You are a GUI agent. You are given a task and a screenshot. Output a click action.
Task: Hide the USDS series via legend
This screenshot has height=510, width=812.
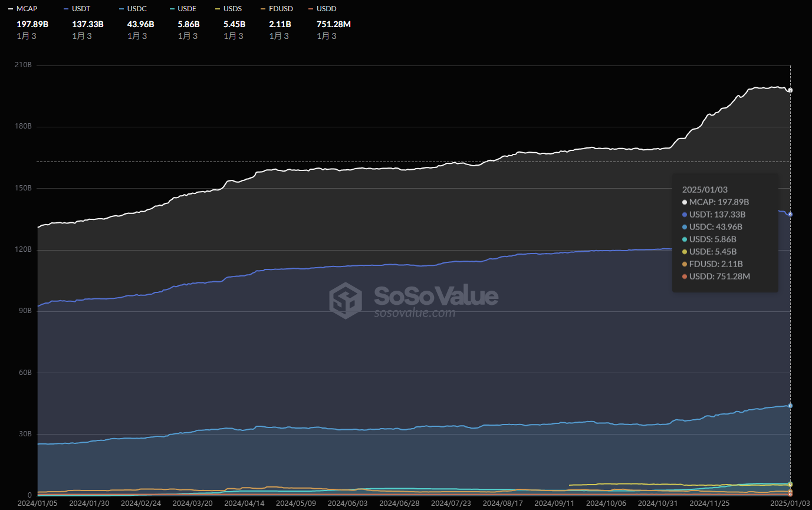coord(229,9)
